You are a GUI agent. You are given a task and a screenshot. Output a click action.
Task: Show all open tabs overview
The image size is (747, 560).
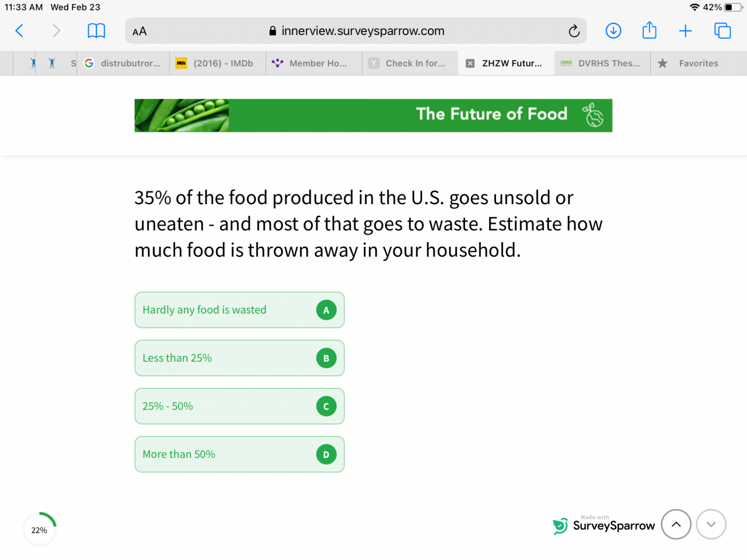pos(722,31)
